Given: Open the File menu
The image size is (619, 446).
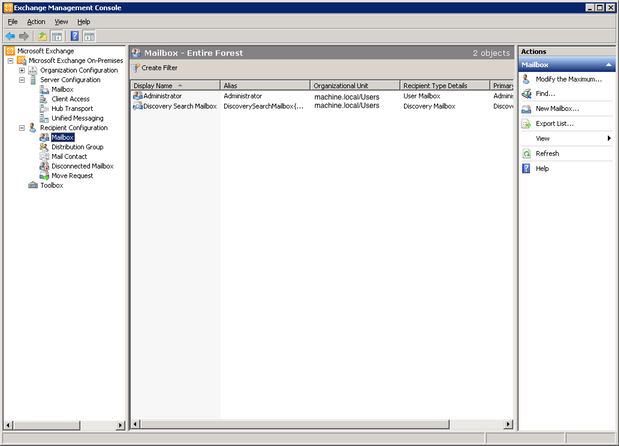Looking at the screenshot, I should coord(13,22).
